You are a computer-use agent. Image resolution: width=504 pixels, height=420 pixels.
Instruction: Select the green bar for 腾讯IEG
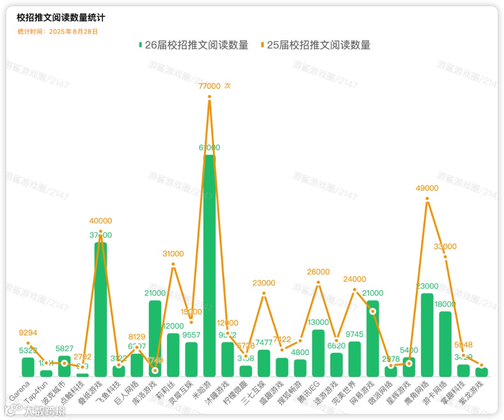[x=318, y=353]
